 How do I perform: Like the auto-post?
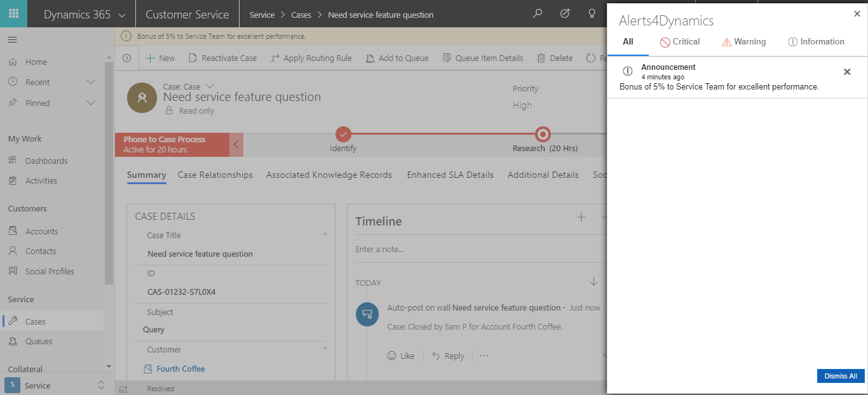coord(401,356)
